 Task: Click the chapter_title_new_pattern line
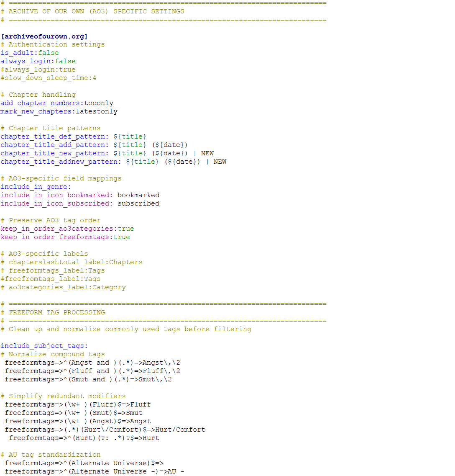point(107,153)
